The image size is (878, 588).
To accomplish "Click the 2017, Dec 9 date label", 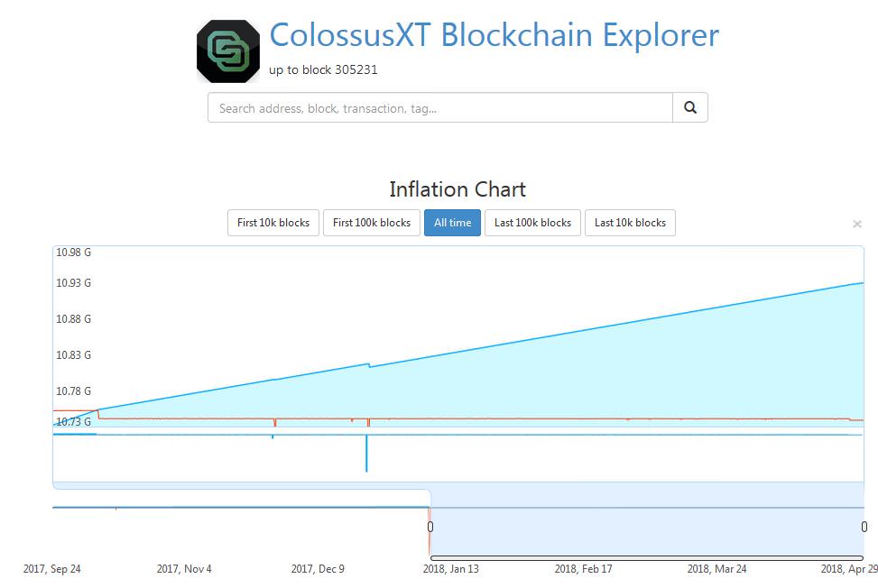I will click(318, 569).
